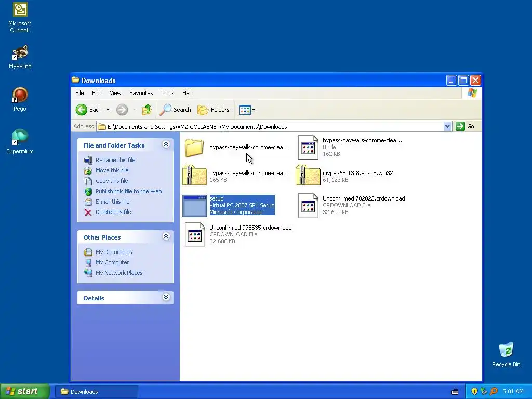Select Unconfirmed 975535.crdownload file

click(238, 234)
